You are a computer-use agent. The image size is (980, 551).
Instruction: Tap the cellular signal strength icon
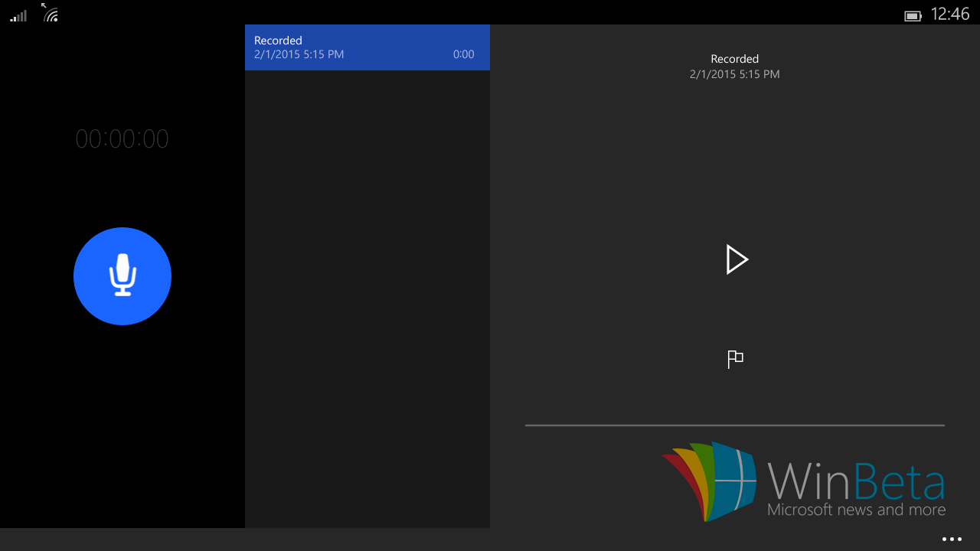click(19, 15)
